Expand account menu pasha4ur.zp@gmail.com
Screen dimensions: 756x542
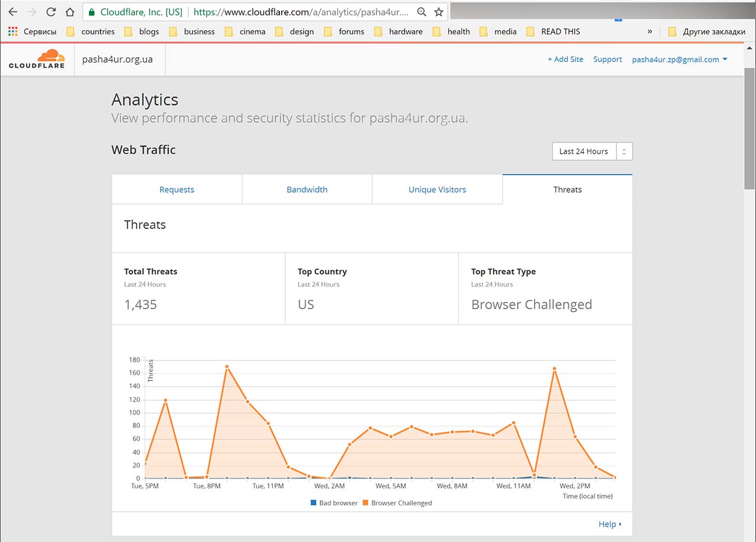tap(680, 59)
